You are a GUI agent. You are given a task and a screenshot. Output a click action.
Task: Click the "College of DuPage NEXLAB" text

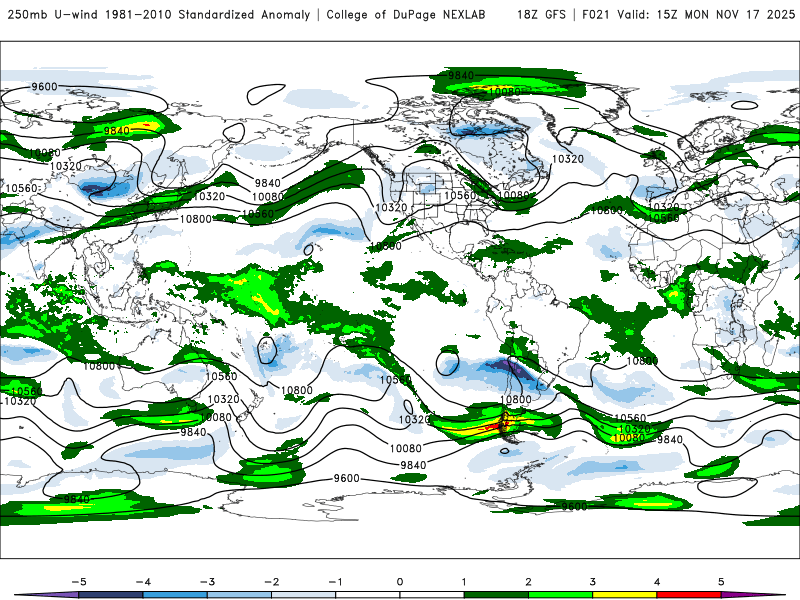click(x=406, y=15)
